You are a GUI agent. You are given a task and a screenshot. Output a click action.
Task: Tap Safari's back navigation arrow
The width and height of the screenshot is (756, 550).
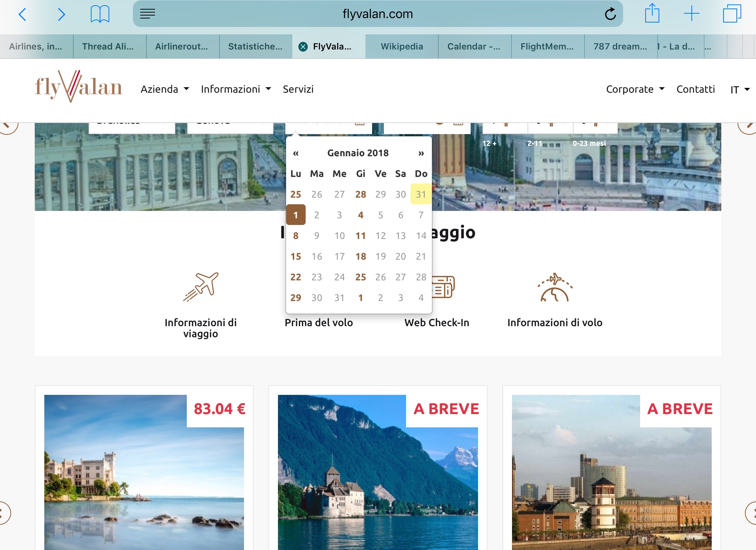[23, 14]
